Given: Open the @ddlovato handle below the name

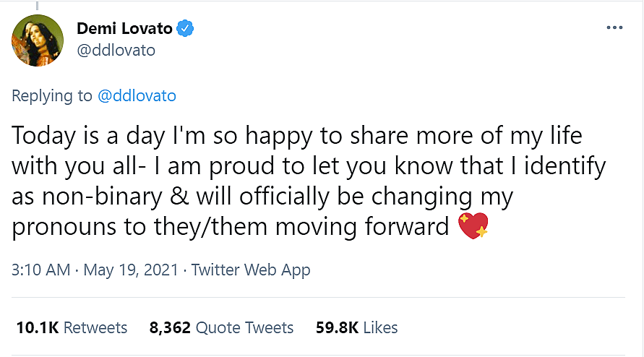Looking at the screenshot, I should [116, 50].
